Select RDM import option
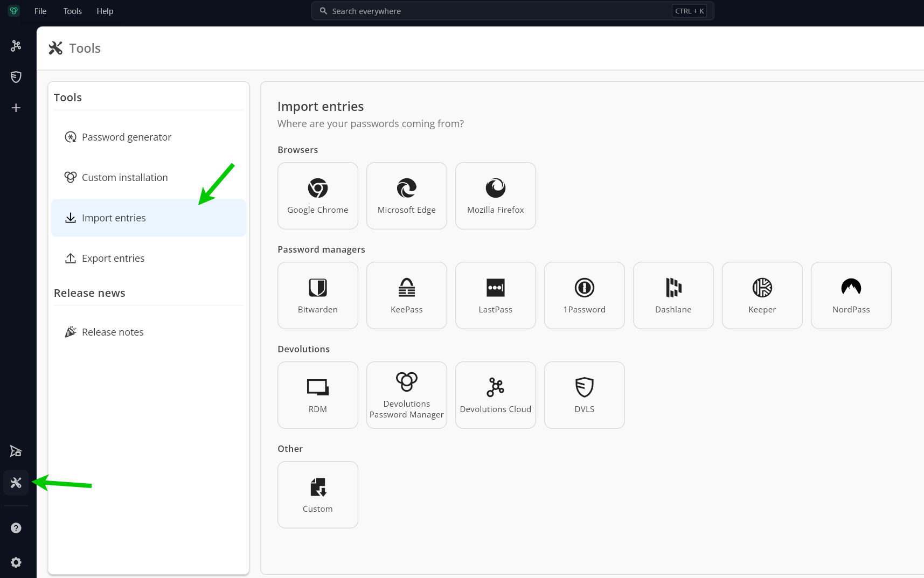924x578 pixels. coord(318,395)
